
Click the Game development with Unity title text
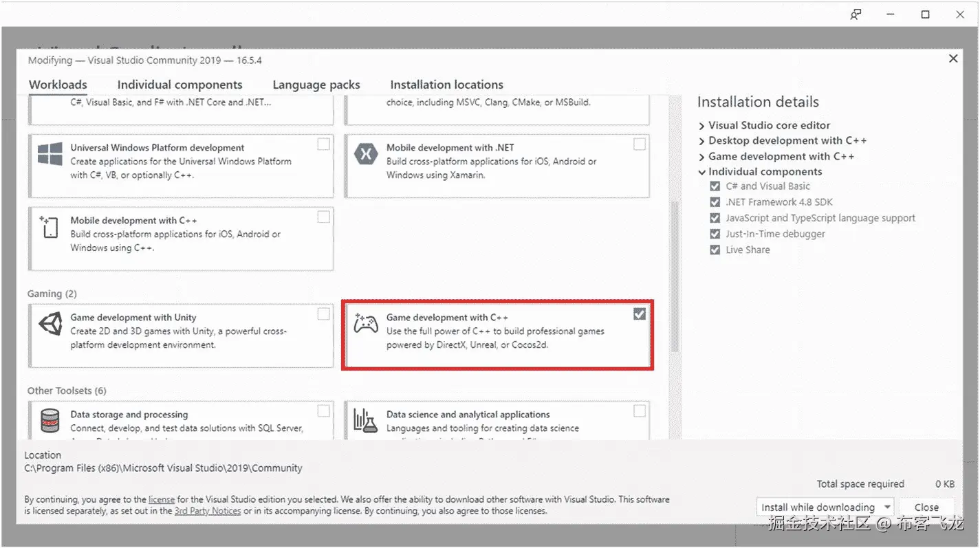[133, 318]
